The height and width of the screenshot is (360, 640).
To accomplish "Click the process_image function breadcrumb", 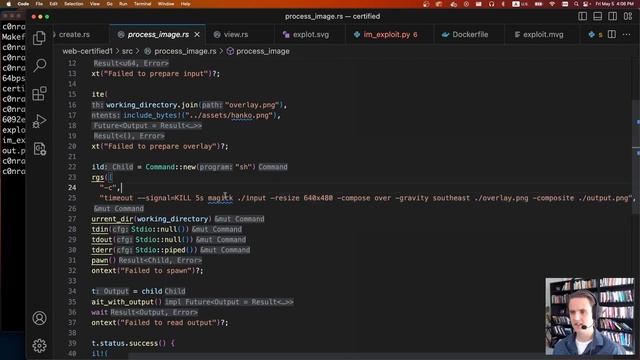I will pyautogui.click(x=258, y=51).
